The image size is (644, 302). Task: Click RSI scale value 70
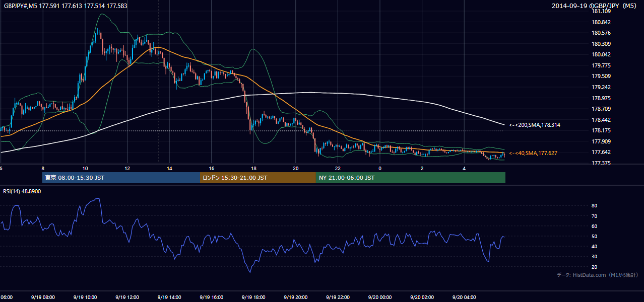595,216
